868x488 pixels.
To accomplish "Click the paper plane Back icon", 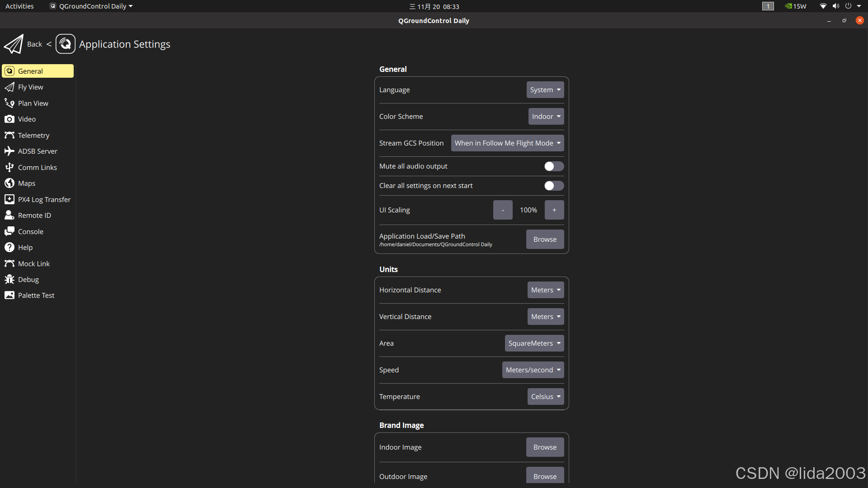I will [14, 44].
